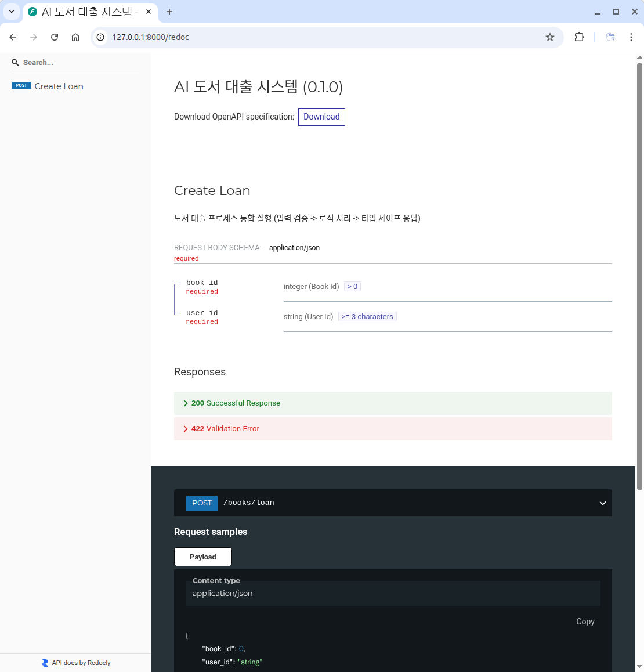The height and width of the screenshot is (672, 644).
Task: Open the browser extensions puzzle icon
Action: [579, 37]
